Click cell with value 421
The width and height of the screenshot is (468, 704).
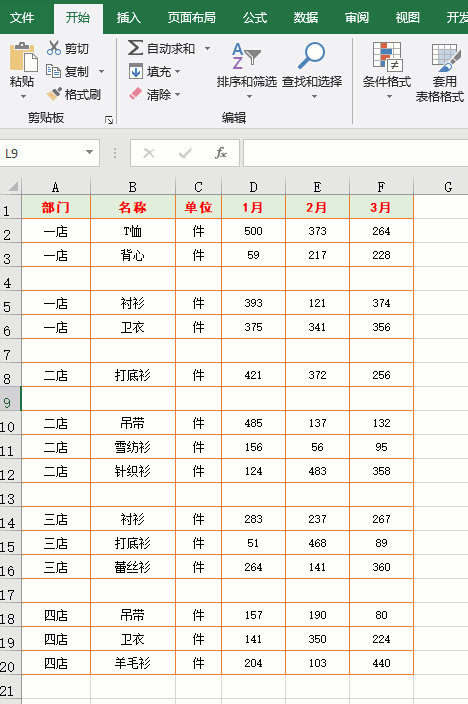[253, 375]
